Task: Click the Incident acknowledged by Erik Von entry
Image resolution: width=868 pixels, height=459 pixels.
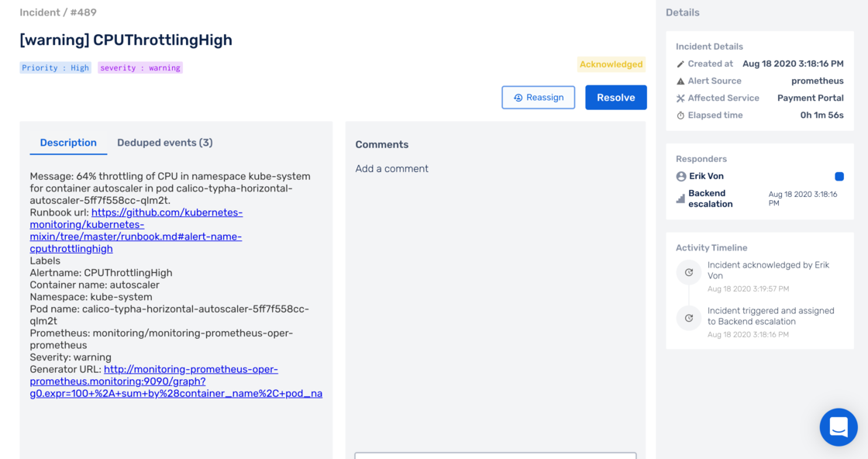Action: click(x=768, y=270)
